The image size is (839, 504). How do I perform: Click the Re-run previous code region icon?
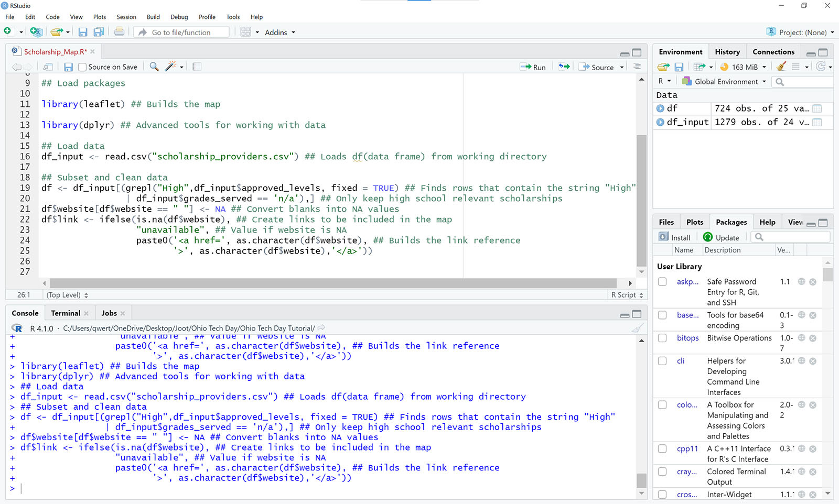(564, 67)
